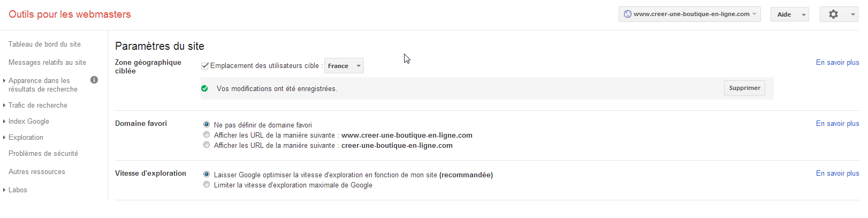Open the gear settings menu
This screenshot has width=868, height=218.
pos(839,14)
